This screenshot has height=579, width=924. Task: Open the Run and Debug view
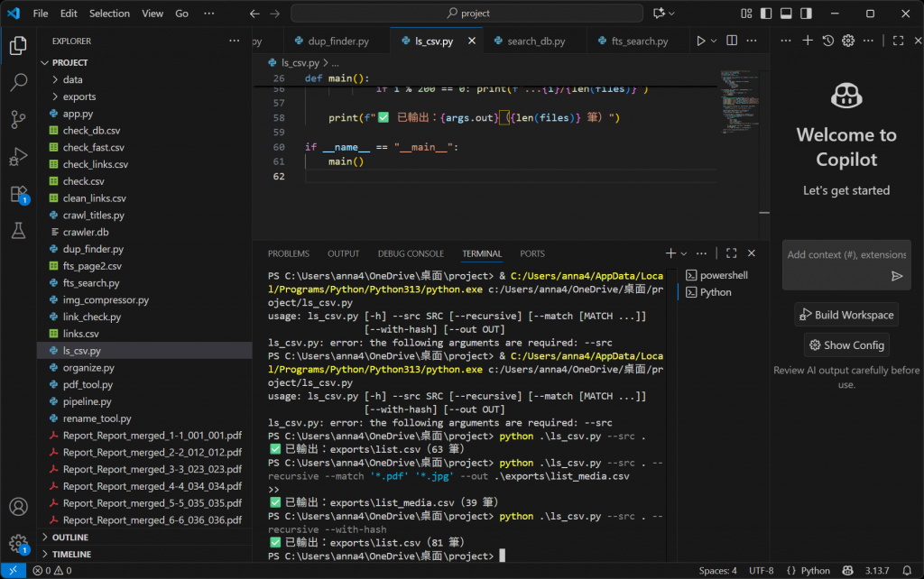tap(18, 157)
